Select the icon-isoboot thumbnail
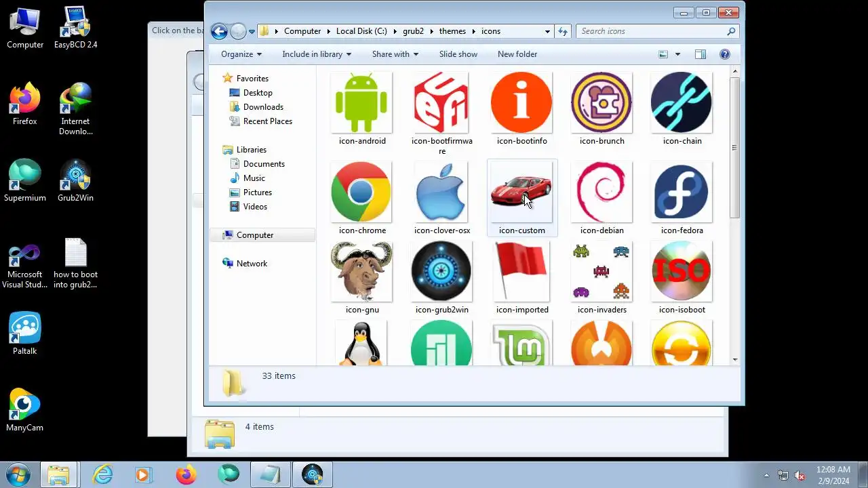This screenshot has height=488, width=868. click(x=682, y=272)
